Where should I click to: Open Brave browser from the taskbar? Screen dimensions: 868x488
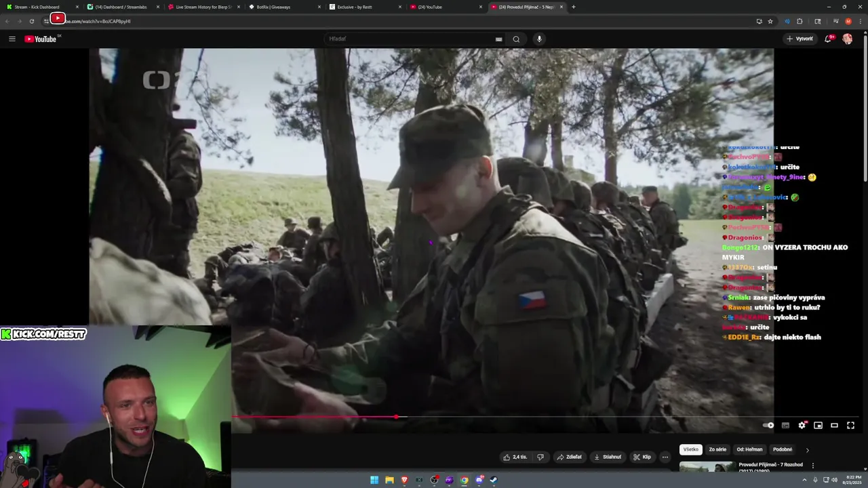click(x=404, y=480)
